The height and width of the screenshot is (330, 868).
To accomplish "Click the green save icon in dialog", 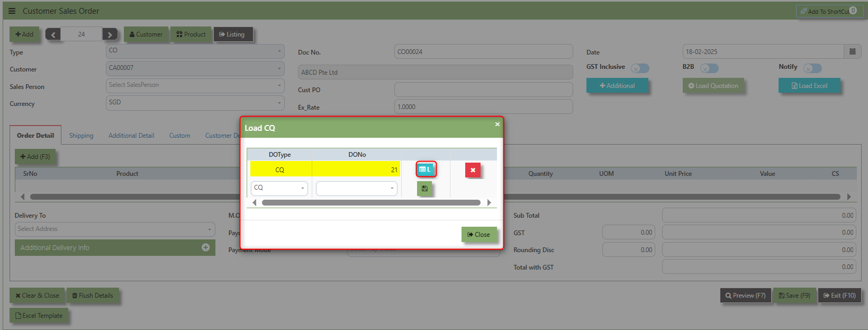I will (x=424, y=189).
